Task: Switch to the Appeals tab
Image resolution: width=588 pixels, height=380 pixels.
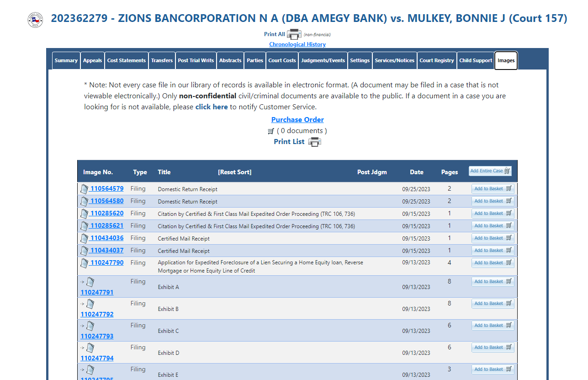Action: pyautogui.click(x=92, y=60)
